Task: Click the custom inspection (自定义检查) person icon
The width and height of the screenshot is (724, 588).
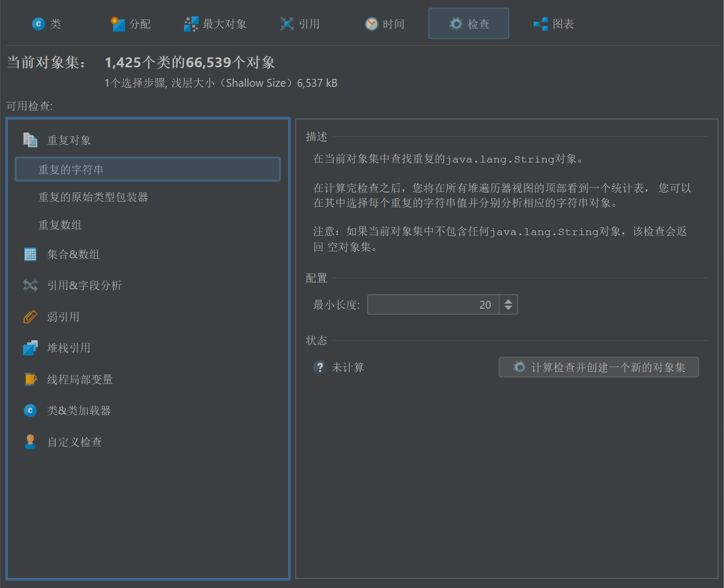Action: point(30,442)
